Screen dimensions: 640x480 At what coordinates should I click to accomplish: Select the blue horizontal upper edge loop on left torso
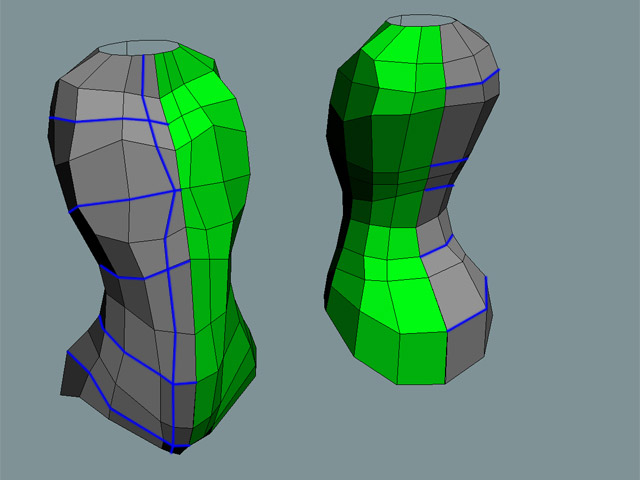click(100, 120)
